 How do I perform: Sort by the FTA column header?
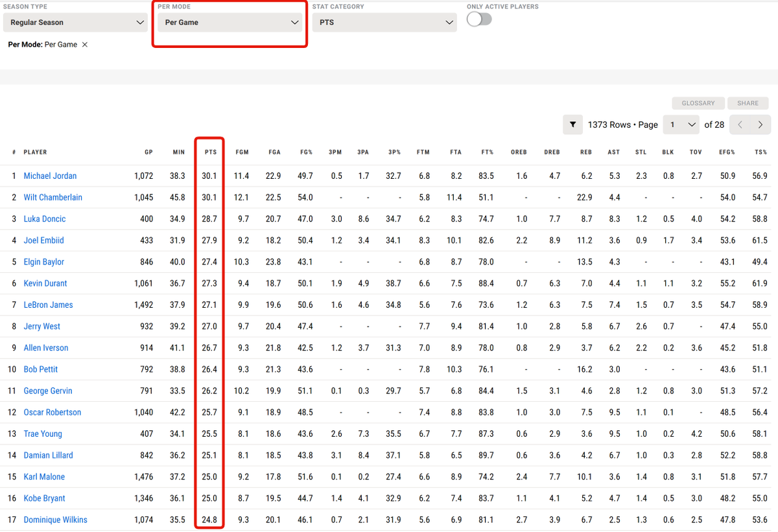[456, 152]
